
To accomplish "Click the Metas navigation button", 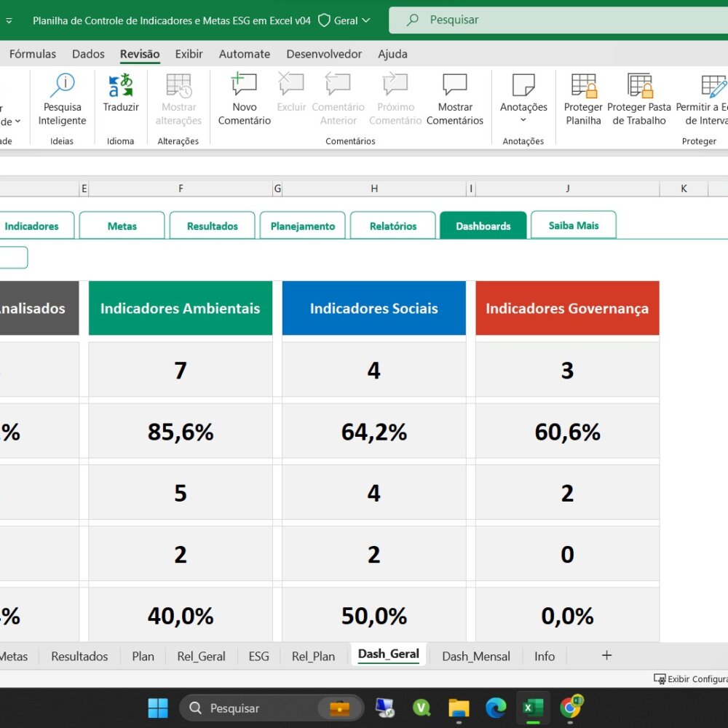I will (x=122, y=226).
